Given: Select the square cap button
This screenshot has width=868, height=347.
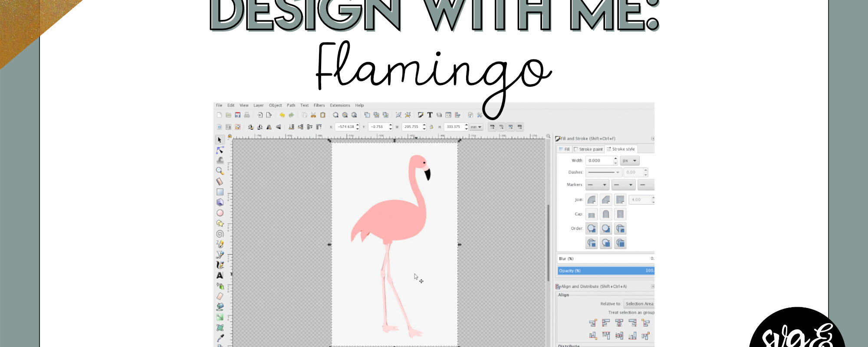Looking at the screenshot, I should (620, 214).
